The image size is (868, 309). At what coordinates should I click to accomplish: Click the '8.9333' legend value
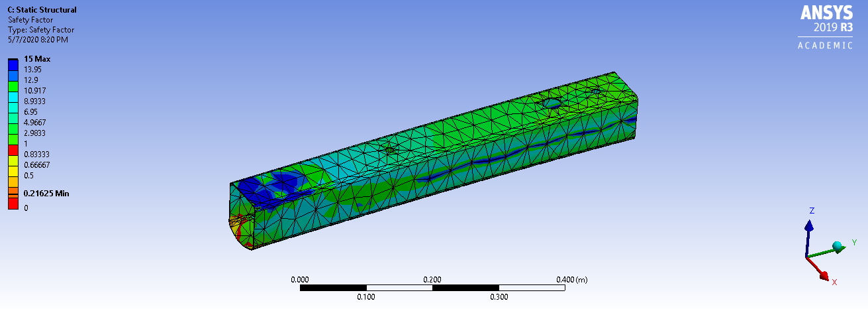click(x=35, y=101)
